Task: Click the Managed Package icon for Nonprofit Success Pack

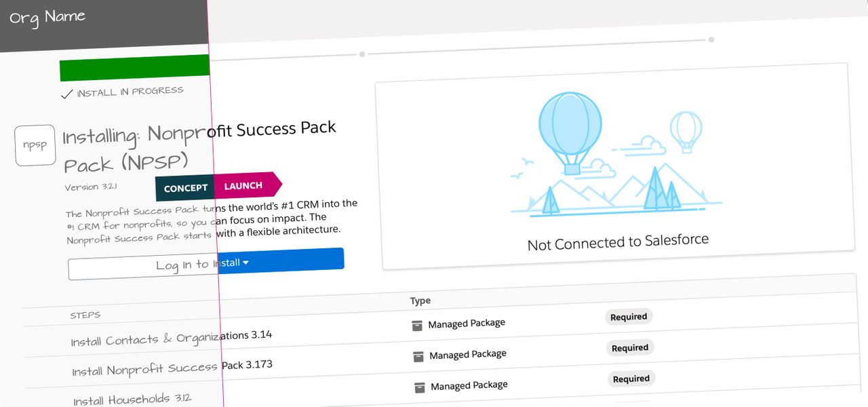Action: 418,356
